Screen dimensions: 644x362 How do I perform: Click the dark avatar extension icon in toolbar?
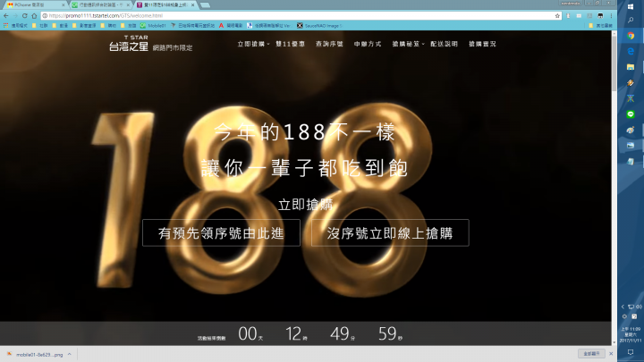(600, 15)
